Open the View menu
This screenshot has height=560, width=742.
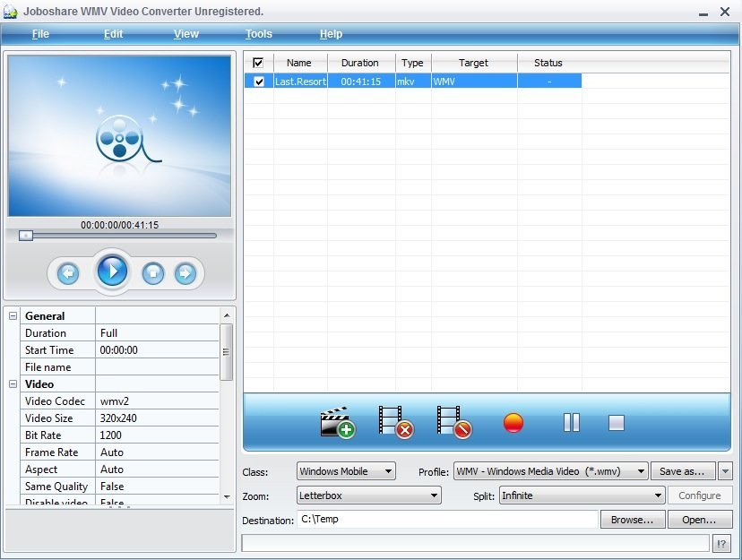(x=185, y=33)
